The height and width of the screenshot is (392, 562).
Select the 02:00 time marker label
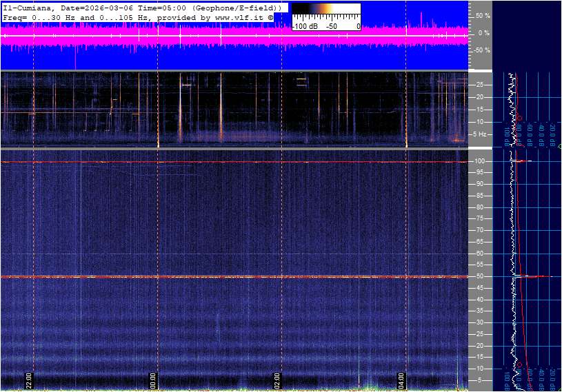(x=277, y=381)
